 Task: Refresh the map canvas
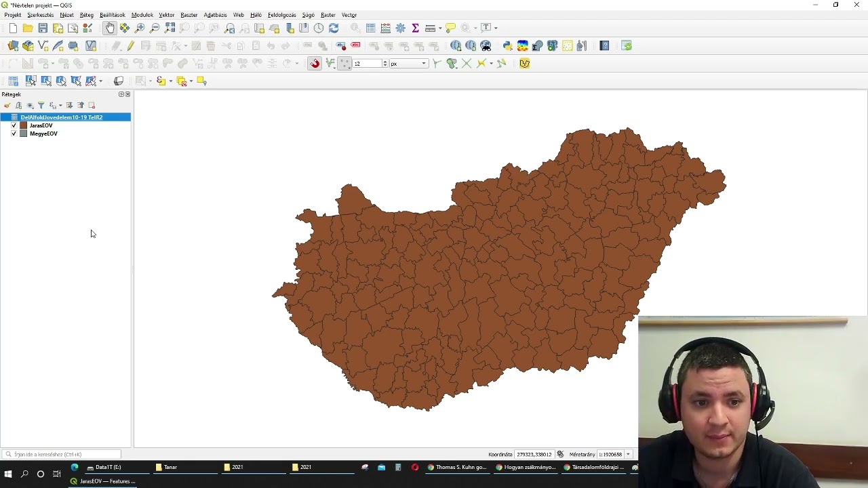tap(334, 28)
